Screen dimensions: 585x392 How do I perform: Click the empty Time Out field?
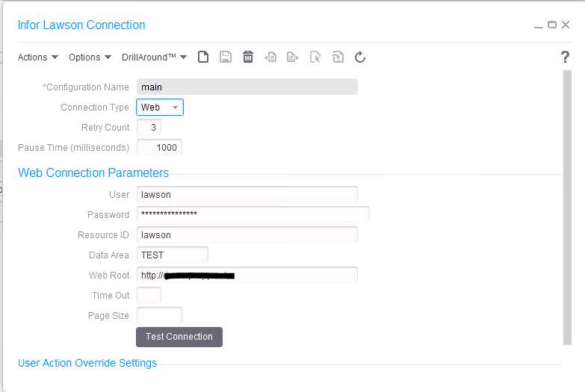[149, 296]
